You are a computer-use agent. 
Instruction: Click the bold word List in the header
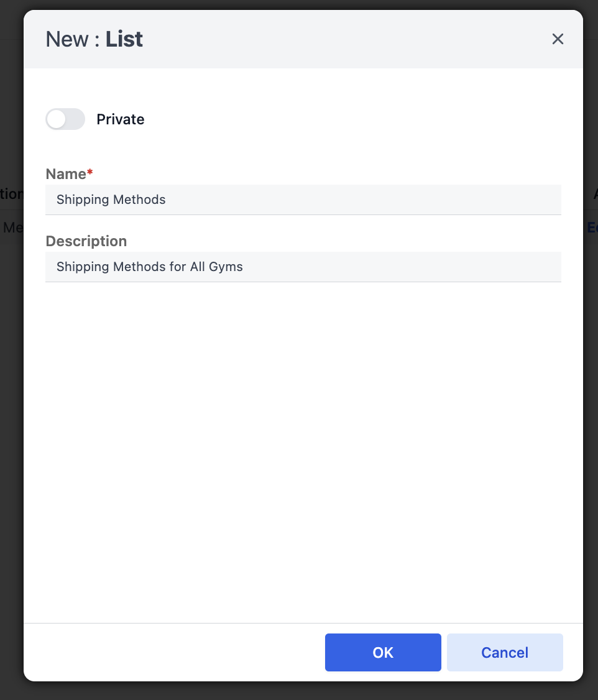pos(124,39)
